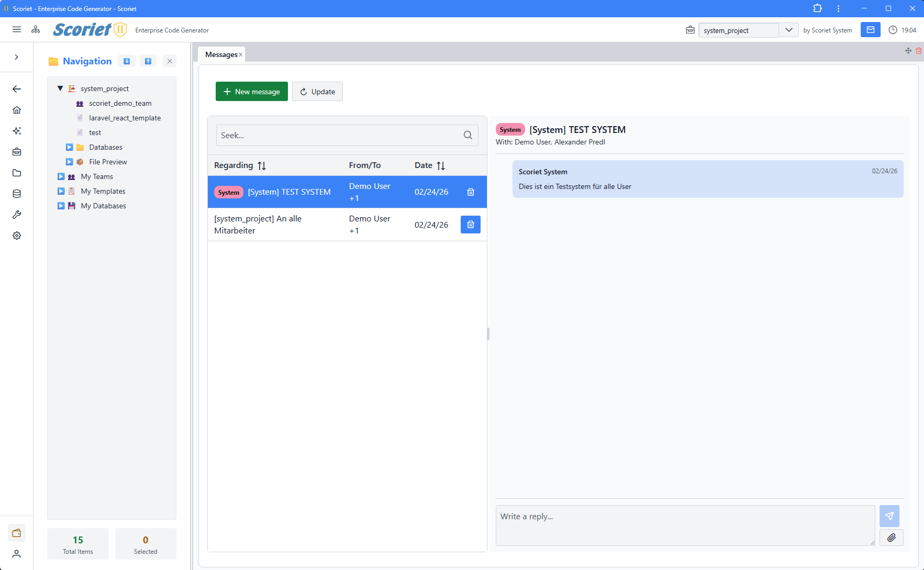
Task: Delete the An alle Mitarbeiter message
Action: point(470,225)
